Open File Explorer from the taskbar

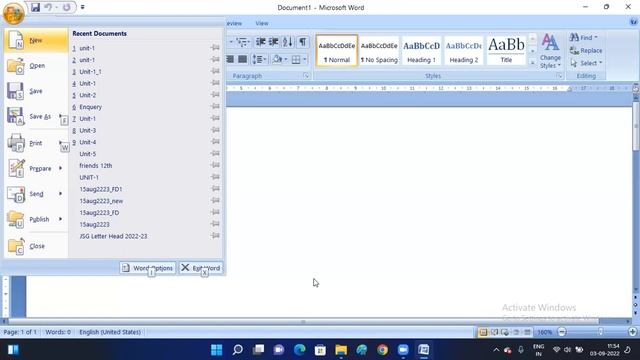click(x=341, y=350)
